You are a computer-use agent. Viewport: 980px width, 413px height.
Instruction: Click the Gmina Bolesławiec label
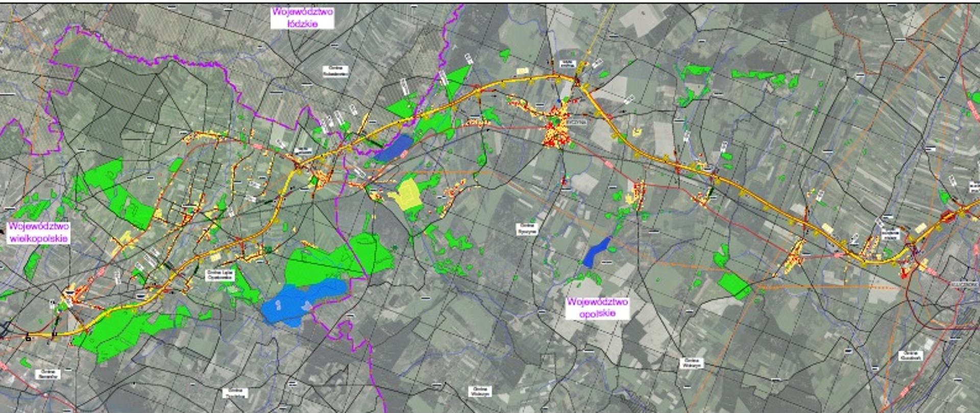(x=335, y=71)
